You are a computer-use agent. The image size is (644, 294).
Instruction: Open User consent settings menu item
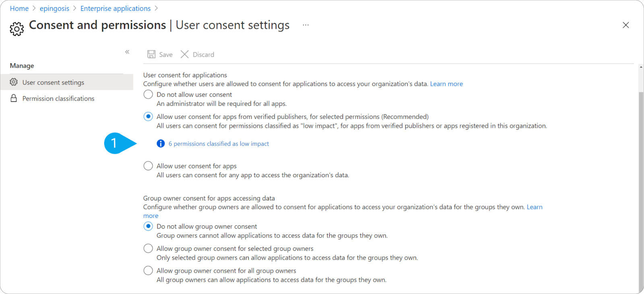point(53,82)
